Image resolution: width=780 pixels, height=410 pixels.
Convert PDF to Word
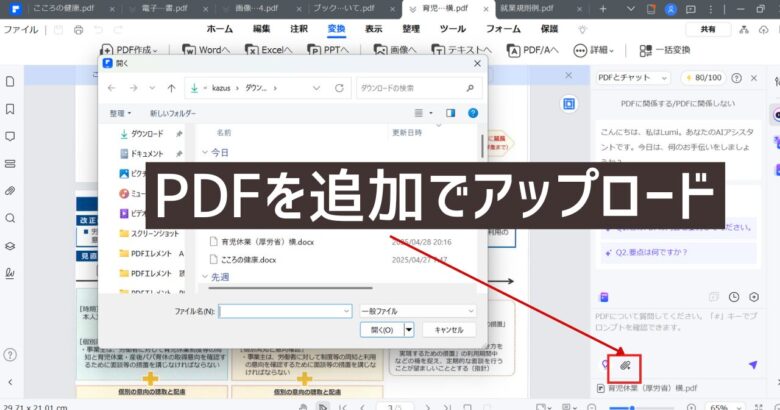click(206, 50)
